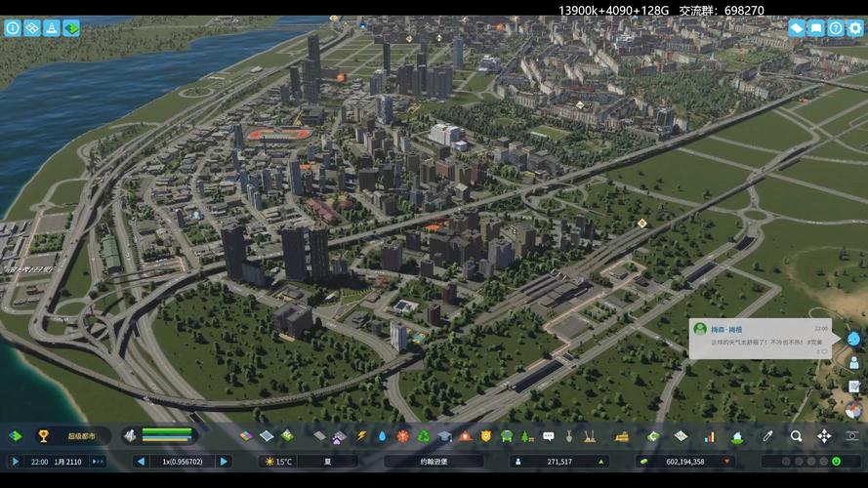Click the green circular arrow icon
Screen dimensions: 868x488
654,436
